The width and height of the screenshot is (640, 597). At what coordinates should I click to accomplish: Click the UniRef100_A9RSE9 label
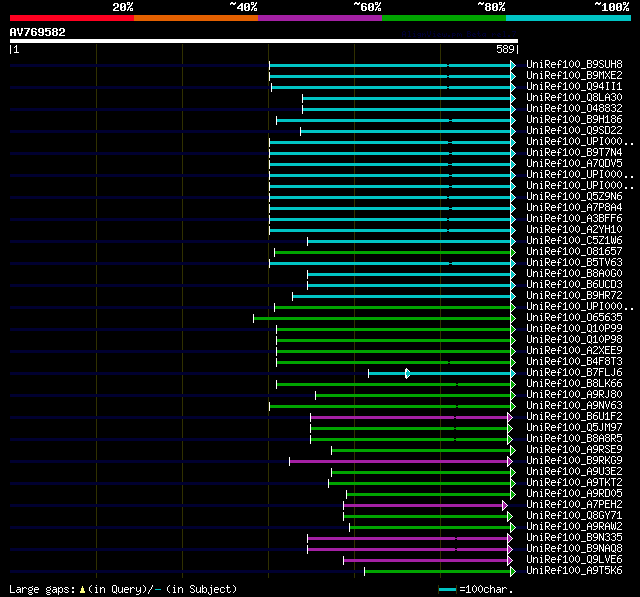click(574, 450)
